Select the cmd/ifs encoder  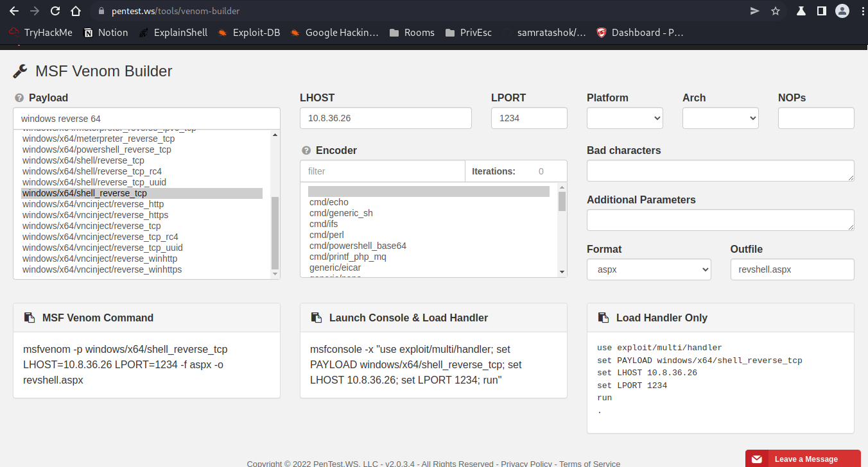click(429, 224)
